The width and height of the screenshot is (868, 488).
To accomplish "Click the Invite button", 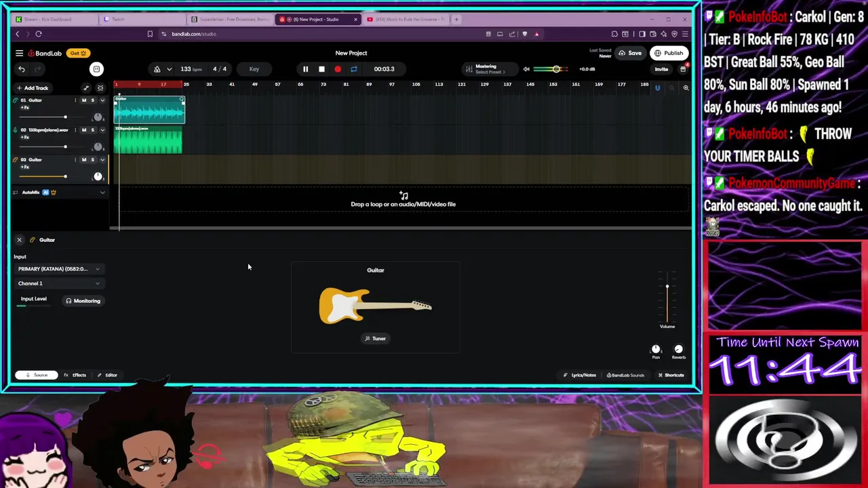I will (661, 69).
